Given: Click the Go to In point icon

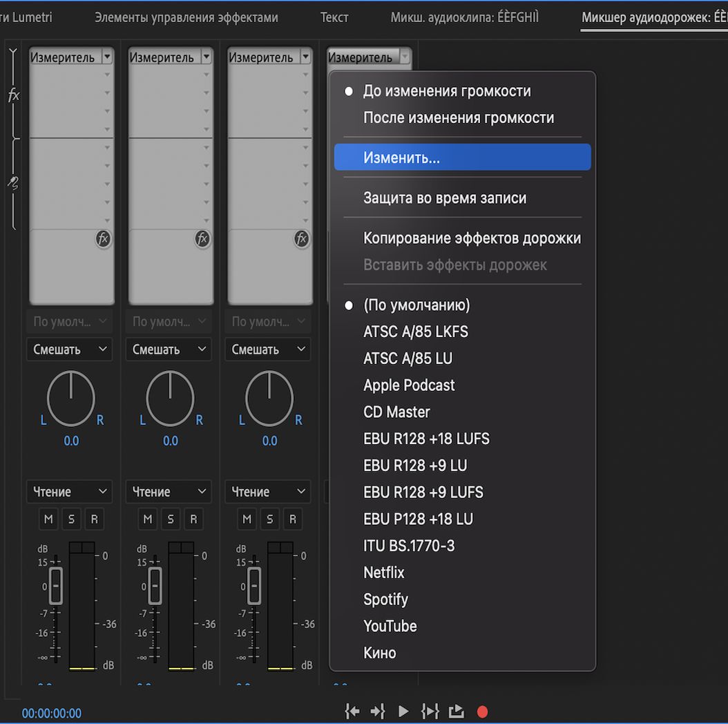Looking at the screenshot, I should pos(352,712).
